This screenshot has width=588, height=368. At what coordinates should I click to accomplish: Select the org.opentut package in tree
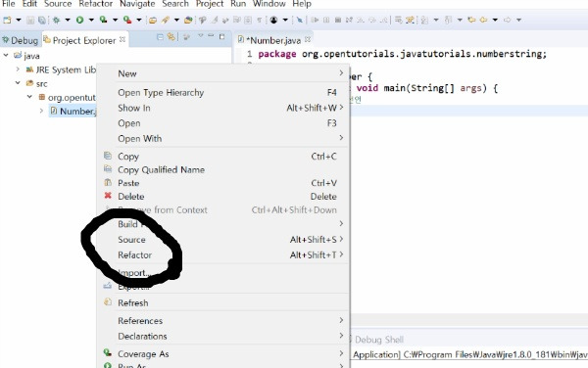(67, 97)
